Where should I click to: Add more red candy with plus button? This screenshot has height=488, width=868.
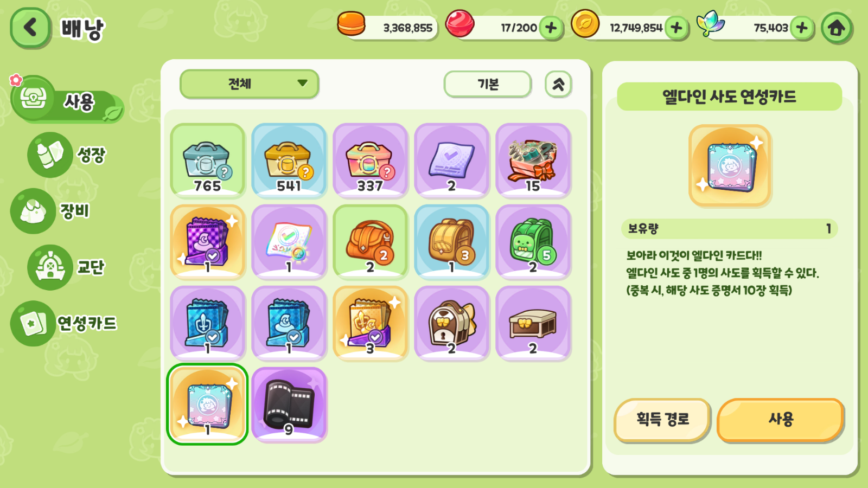coord(551,28)
